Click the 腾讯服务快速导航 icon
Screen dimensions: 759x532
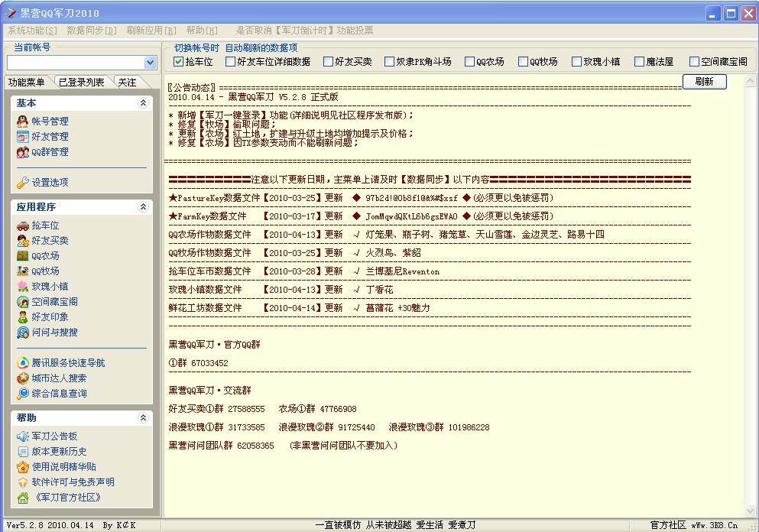pyautogui.click(x=23, y=362)
